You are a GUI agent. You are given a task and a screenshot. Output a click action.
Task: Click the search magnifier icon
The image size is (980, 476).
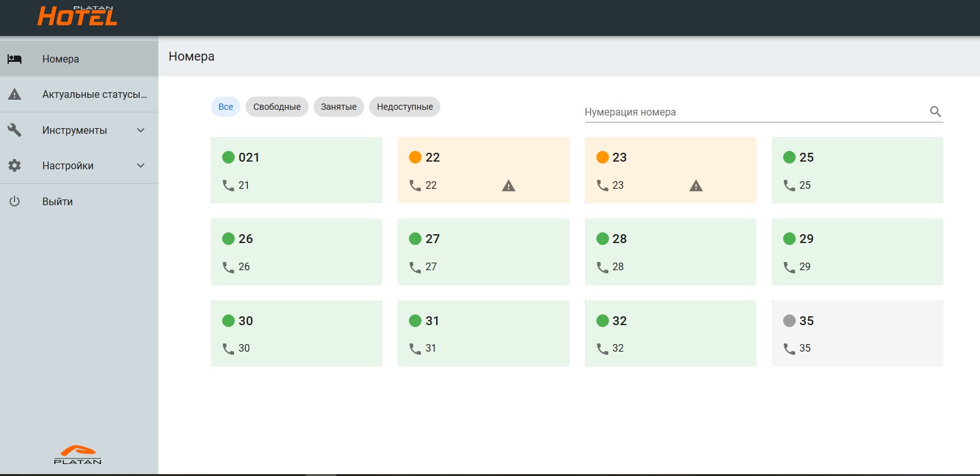click(935, 112)
